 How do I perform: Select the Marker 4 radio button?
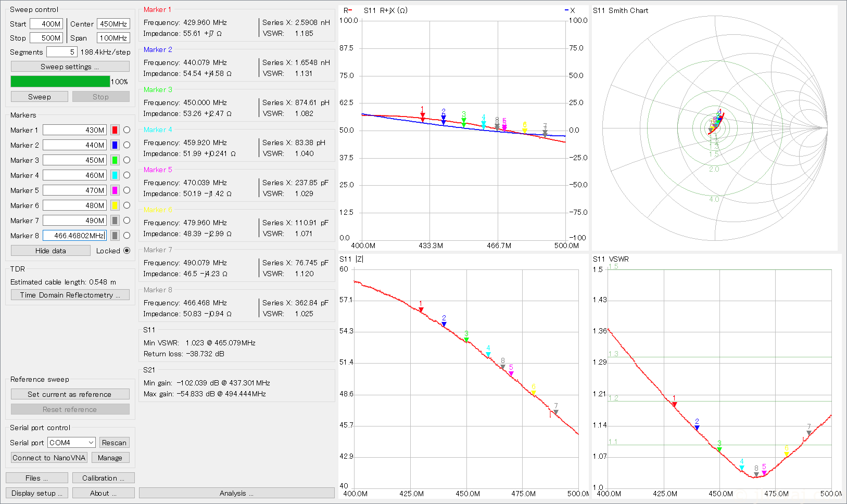click(x=127, y=175)
